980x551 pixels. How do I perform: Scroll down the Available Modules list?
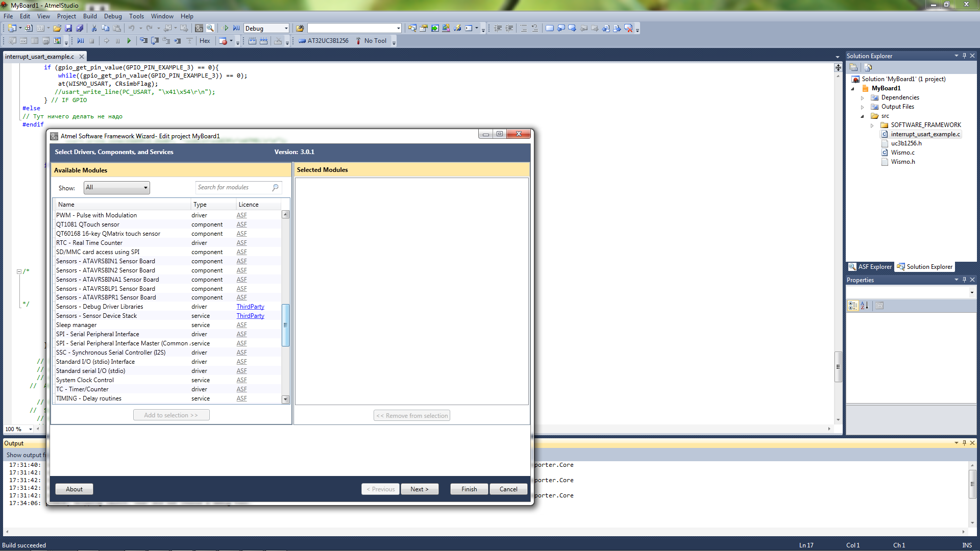click(285, 398)
